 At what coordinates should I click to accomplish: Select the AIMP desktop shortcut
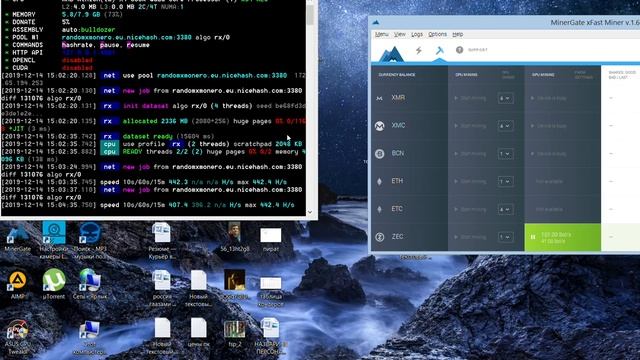pos(18,284)
